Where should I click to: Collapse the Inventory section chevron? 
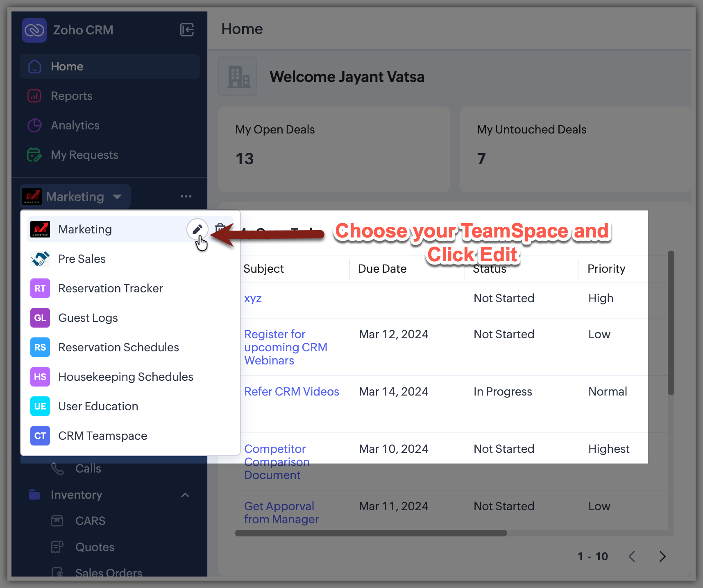185,495
